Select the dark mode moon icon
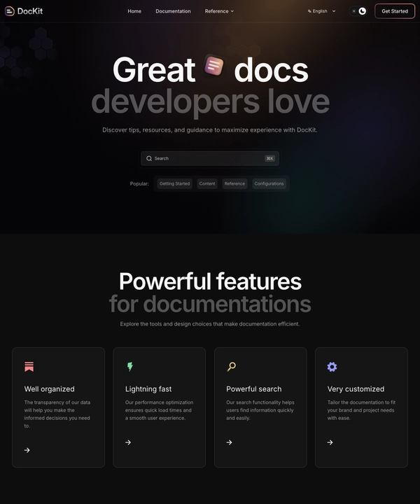This screenshot has height=504, width=420. 362,11
